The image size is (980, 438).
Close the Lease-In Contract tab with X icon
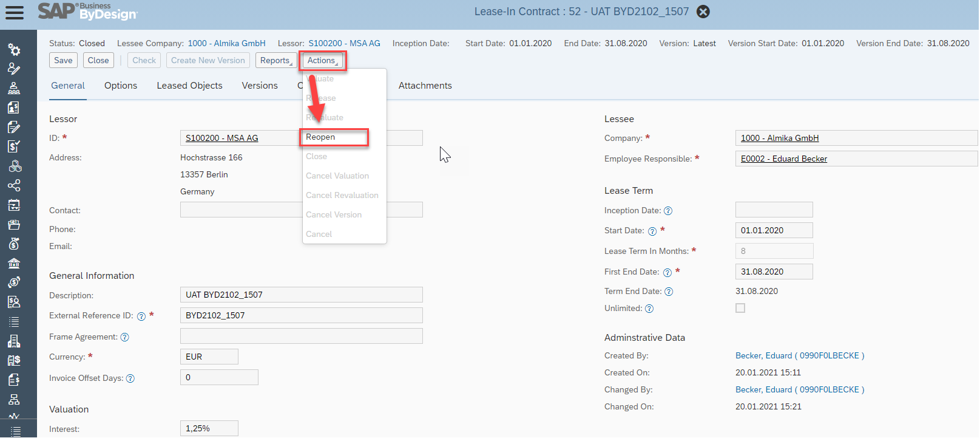click(x=703, y=12)
